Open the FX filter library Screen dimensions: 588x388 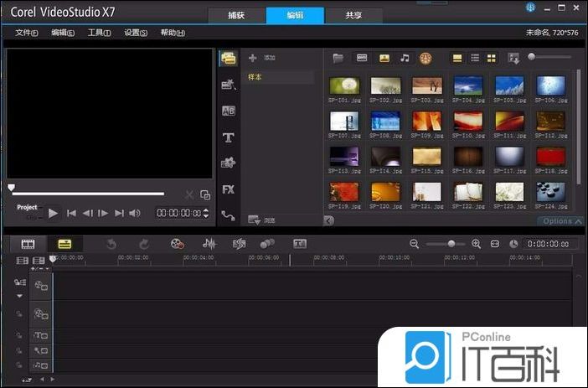tap(228, 189)
